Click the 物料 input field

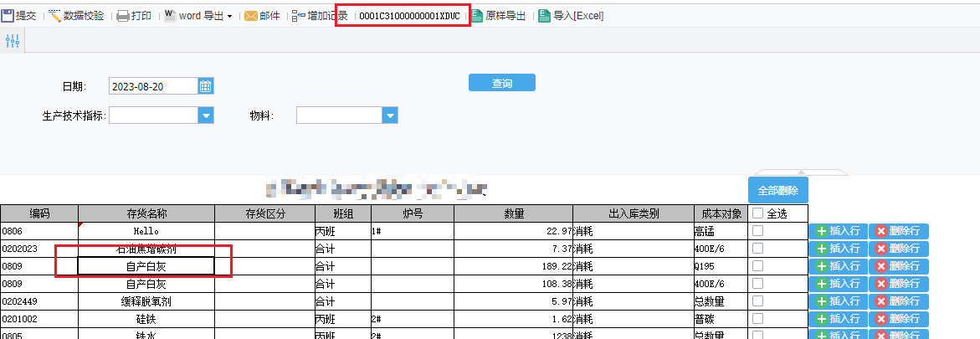[340, 115]
